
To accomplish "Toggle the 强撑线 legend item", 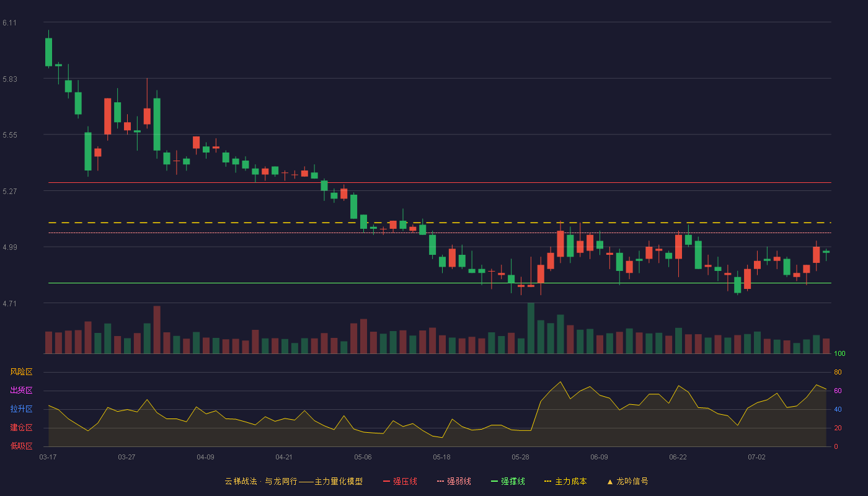I will point(508,481).
